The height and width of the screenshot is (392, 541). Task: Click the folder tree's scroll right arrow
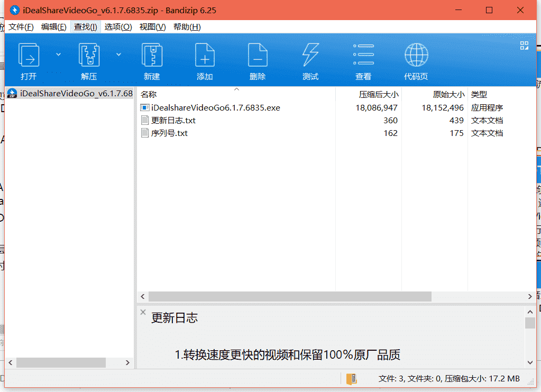127,362
